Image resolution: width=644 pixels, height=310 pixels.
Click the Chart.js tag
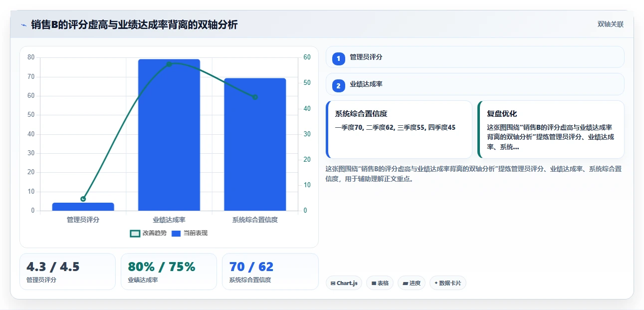click(344, 283)
